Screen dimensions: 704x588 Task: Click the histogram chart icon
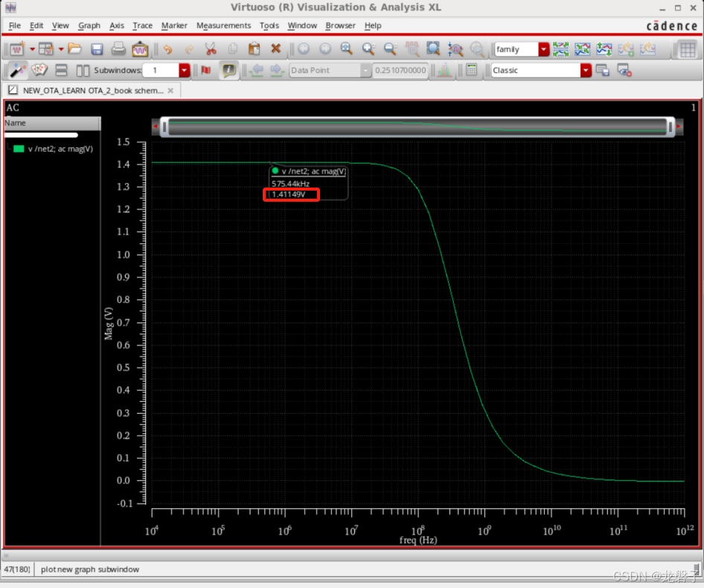coord(444,71)
